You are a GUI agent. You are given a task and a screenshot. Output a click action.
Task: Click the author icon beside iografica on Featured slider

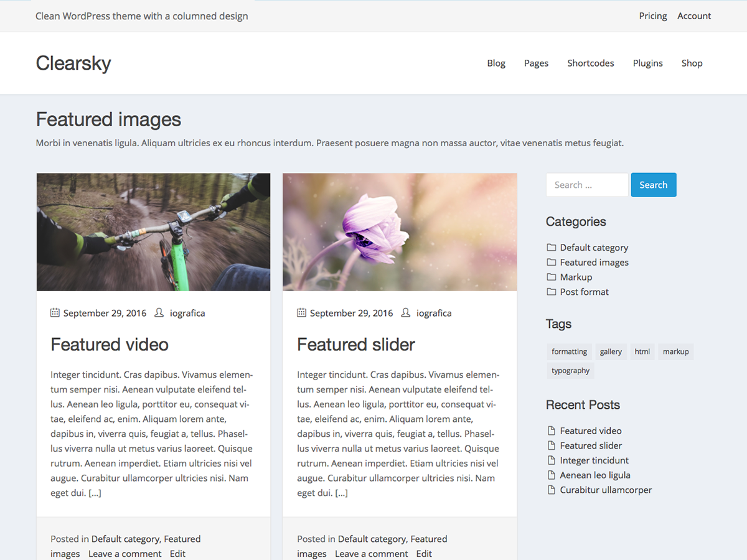pyautogui.click(x=405, y=313)
